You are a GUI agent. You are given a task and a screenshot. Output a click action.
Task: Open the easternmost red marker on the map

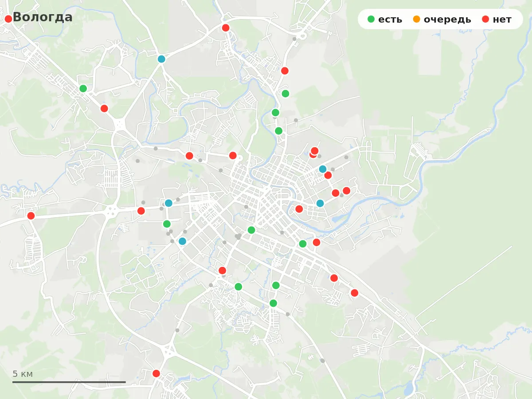coord(354,293)
